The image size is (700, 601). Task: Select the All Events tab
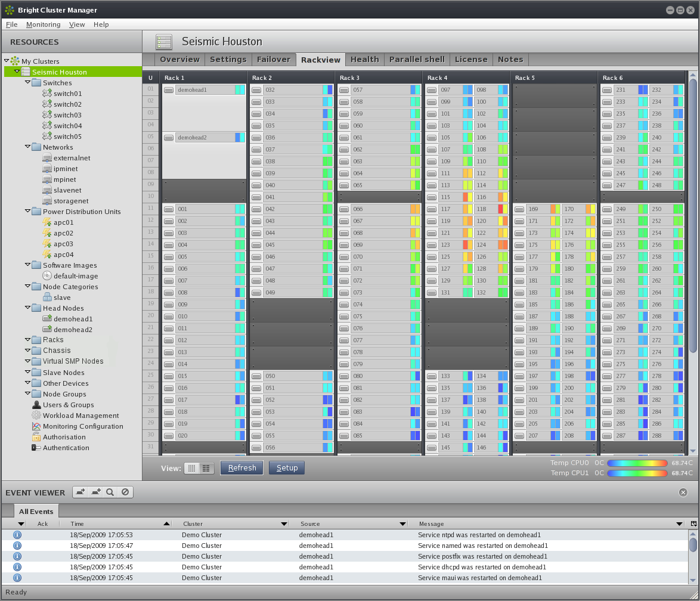pyautogui.click(x=36, y=511)
